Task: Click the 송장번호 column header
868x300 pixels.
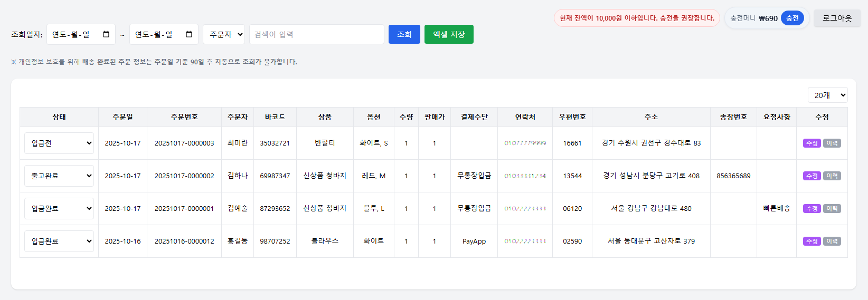Action: 733,117
